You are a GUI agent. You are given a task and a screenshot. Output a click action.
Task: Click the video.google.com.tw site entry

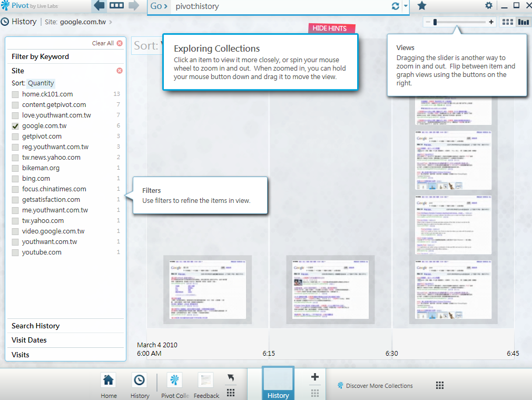53,231
